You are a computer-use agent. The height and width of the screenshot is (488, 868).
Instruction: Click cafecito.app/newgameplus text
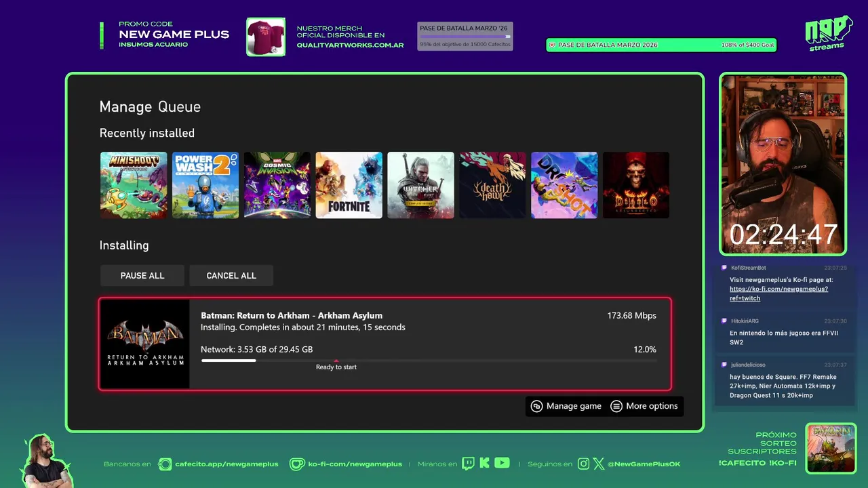coord(226,464)
